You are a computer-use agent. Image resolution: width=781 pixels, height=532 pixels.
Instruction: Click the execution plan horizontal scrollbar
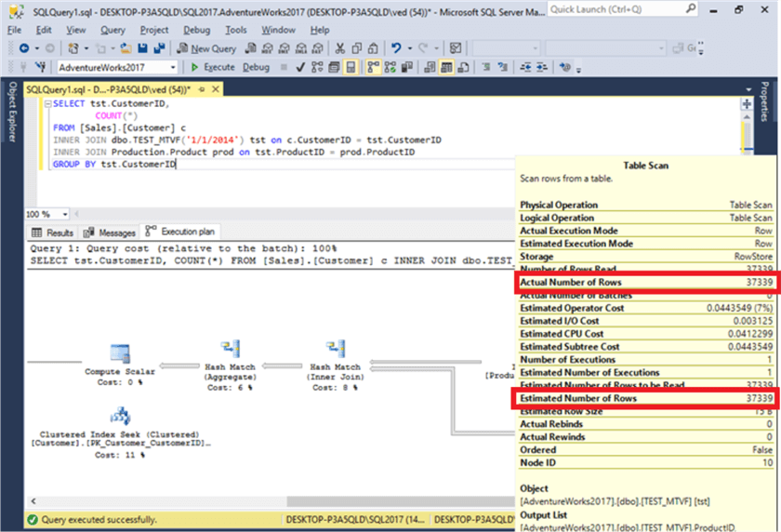point(401,500)
